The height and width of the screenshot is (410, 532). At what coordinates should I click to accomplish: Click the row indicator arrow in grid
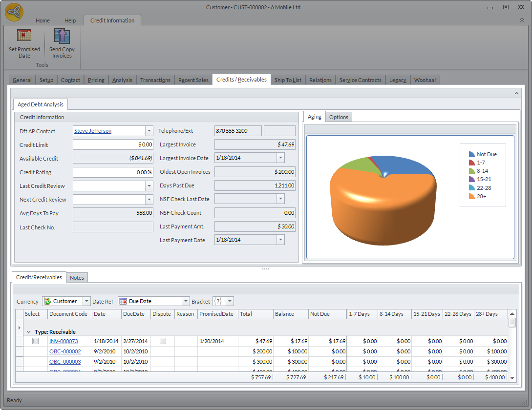[x=20, y=328]
